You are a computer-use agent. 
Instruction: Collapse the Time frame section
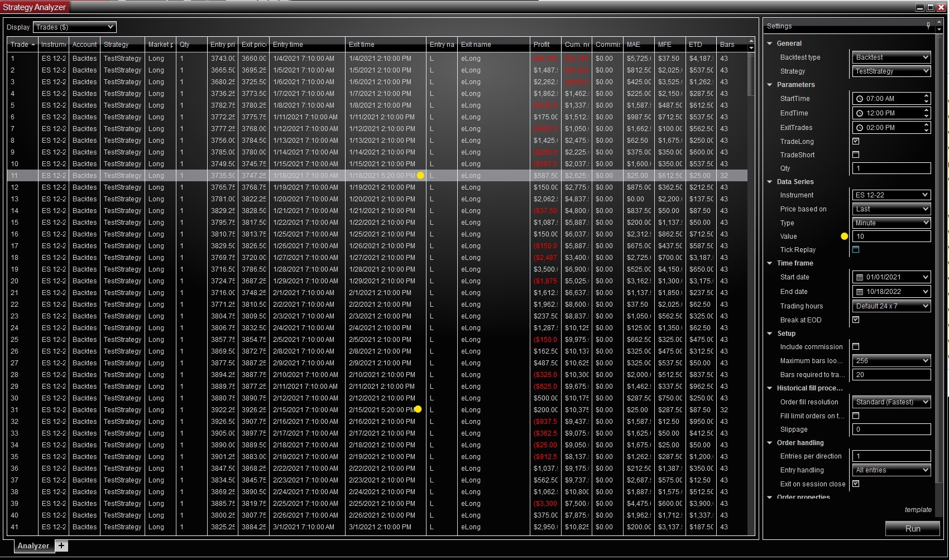click(x=770, y=263)
